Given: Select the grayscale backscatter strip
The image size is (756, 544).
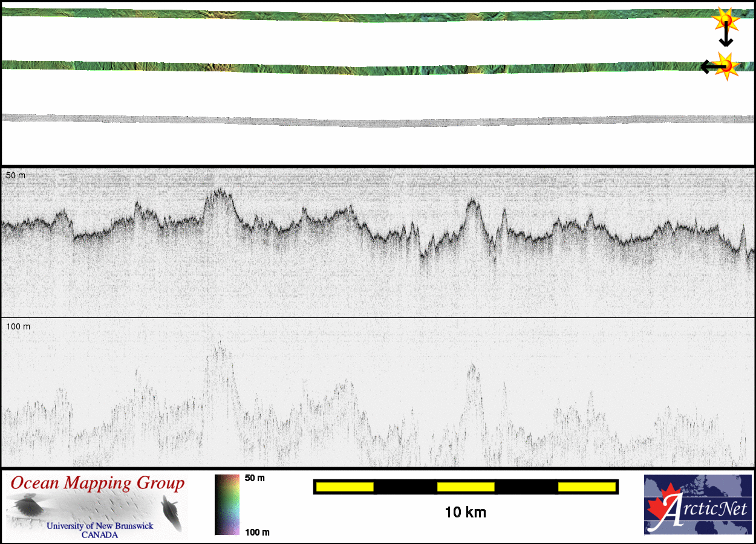Looking at the screenshot, I should [363, 121].
